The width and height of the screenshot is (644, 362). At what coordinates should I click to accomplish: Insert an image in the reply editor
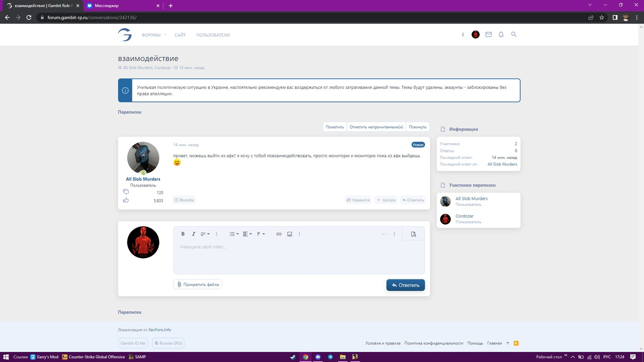pyautogui.click(x=289, y=234)
